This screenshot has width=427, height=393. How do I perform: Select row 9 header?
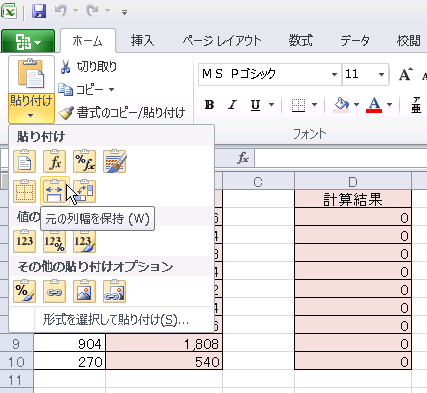coord(16,344)
